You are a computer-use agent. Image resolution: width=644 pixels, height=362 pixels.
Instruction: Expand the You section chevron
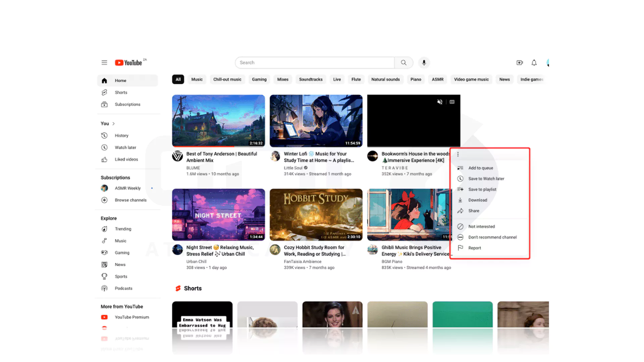point(113,124)
